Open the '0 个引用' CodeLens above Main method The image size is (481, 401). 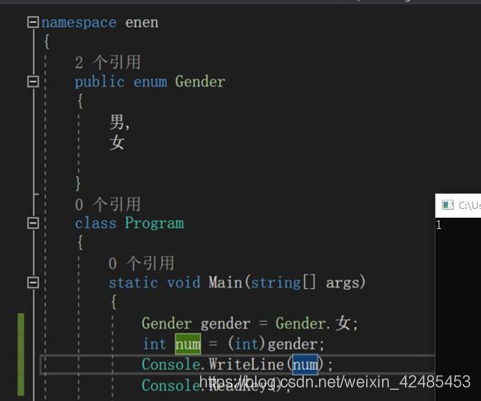tap(141, 263)
